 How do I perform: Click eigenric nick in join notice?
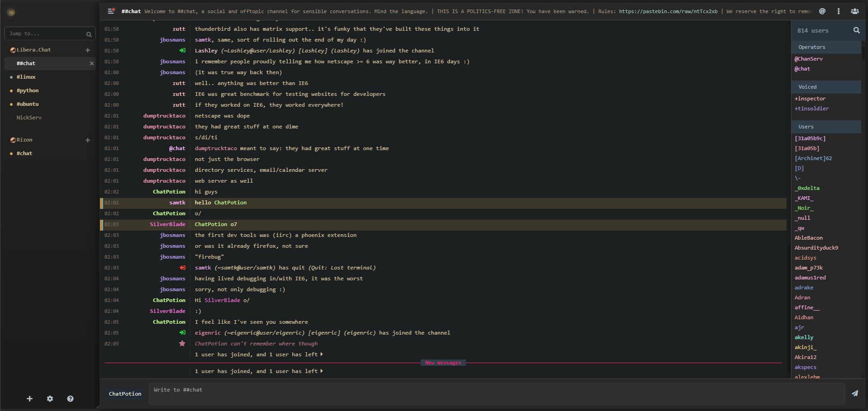208,333
